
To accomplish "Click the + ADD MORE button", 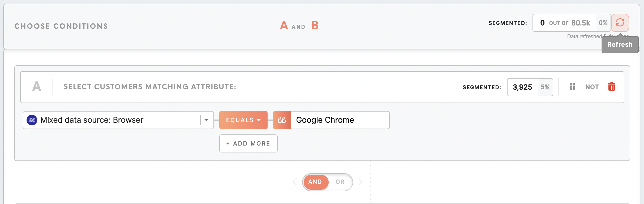I will pos(248,143).
